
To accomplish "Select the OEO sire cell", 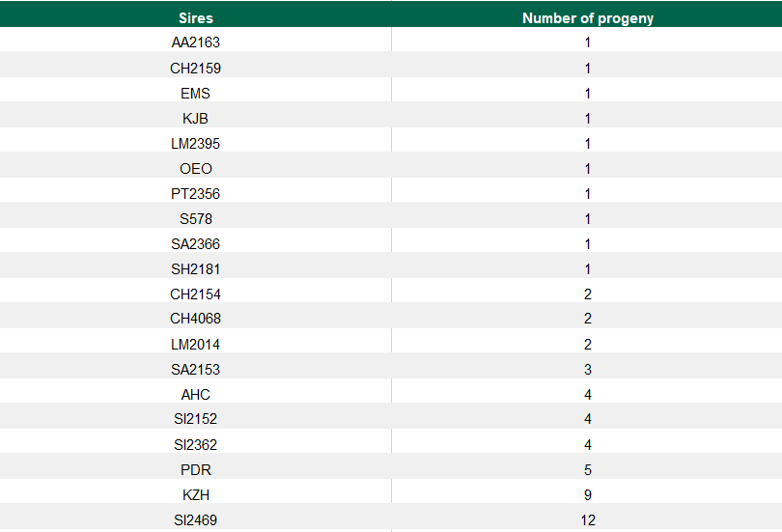I will 196,169.
